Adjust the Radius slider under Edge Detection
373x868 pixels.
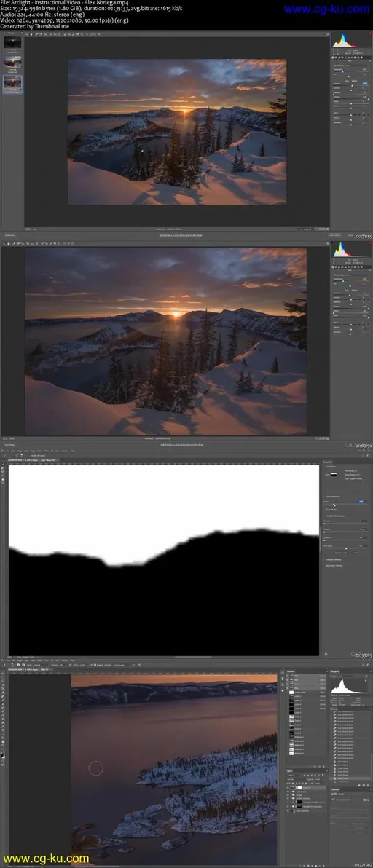pyautogui.click(x=345, y=505)
